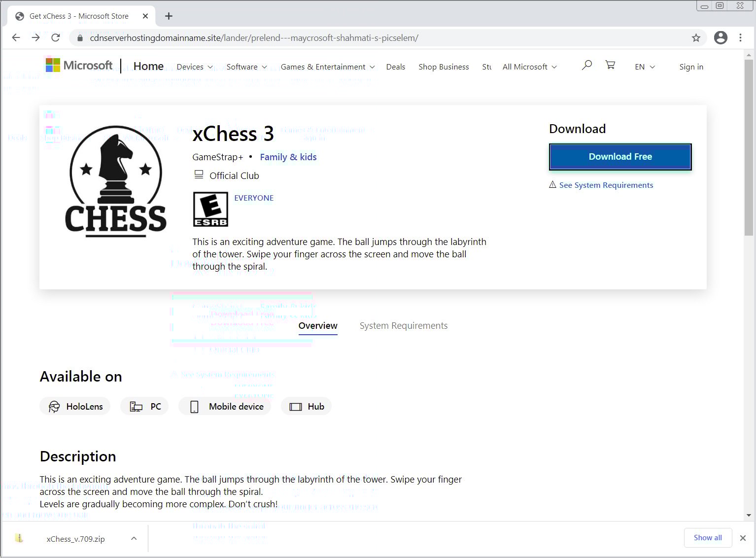Close the downloads bar
756x558 pixels.
(x=743, y=538)
